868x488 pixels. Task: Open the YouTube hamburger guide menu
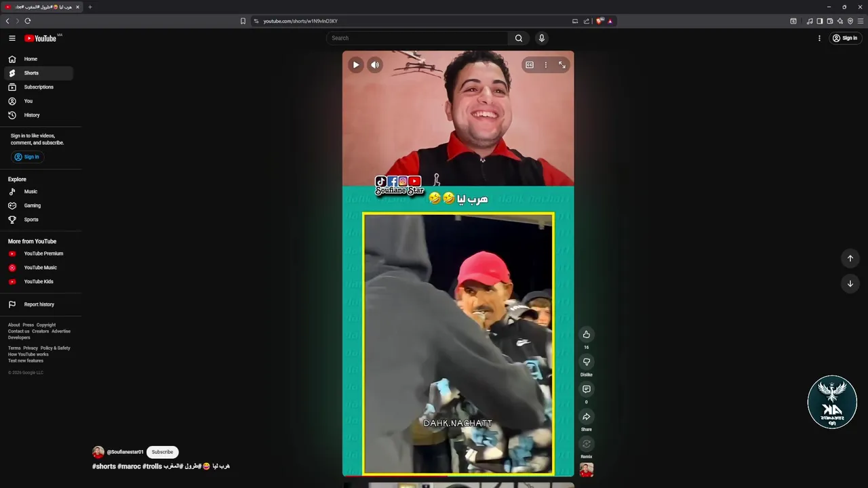12,38
